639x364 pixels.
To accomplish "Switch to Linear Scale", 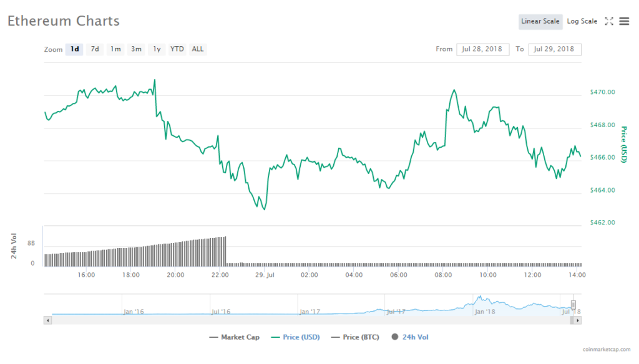I will (540, 21).
